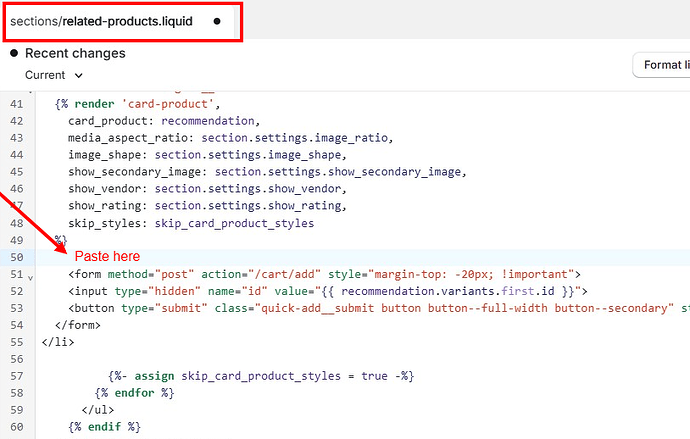This screenshot has height=439, width=690.
Task: Collapse the code fold arrow at line 51
Action: 31,276
